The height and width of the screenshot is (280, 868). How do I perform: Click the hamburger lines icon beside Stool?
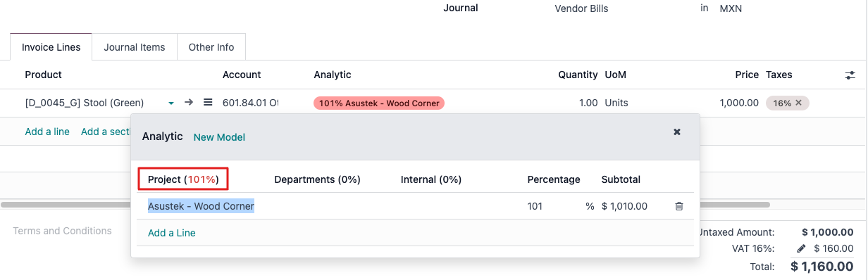(x=208, y=103)
